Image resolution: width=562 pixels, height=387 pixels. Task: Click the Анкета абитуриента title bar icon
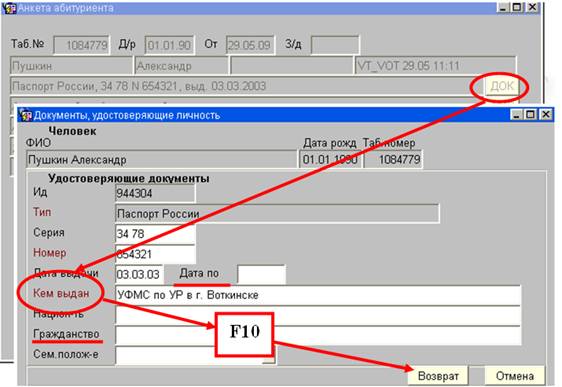coord(9,8)
